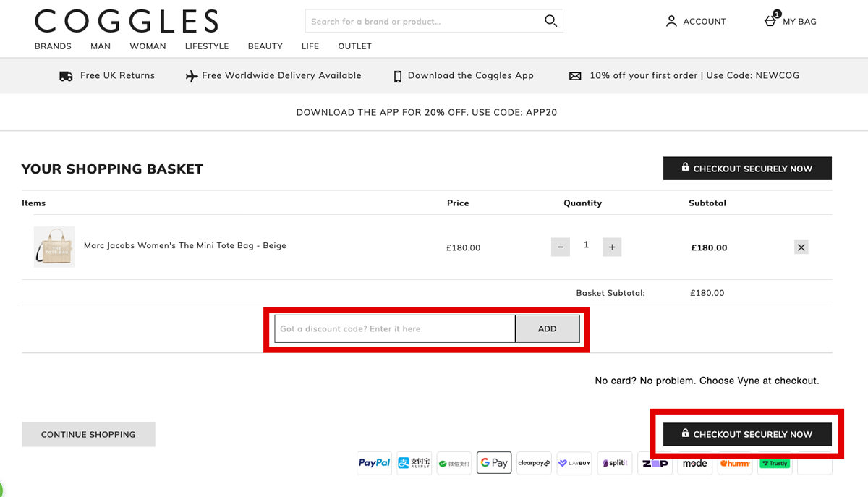Go to the Outlet section
868x497 pixels.
[354, 46]
